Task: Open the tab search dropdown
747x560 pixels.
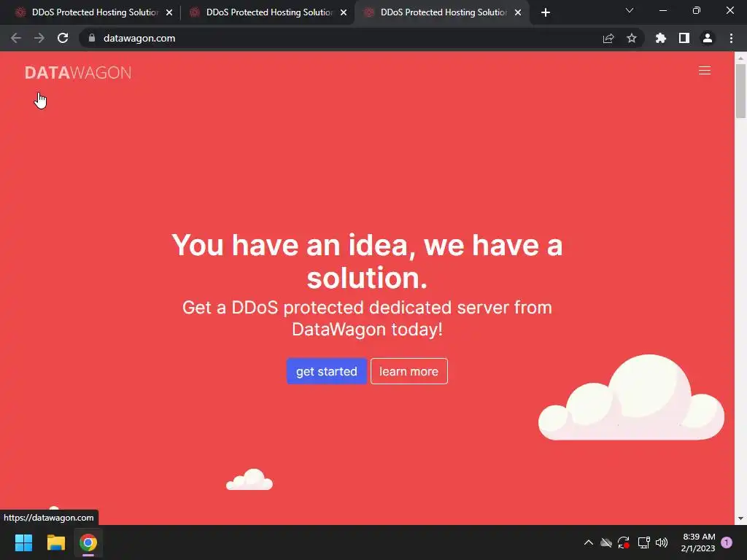Action: [630, 10]
